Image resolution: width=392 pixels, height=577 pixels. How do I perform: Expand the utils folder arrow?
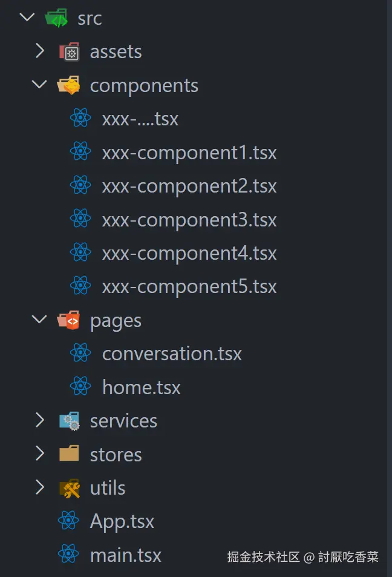pos(40,487)
